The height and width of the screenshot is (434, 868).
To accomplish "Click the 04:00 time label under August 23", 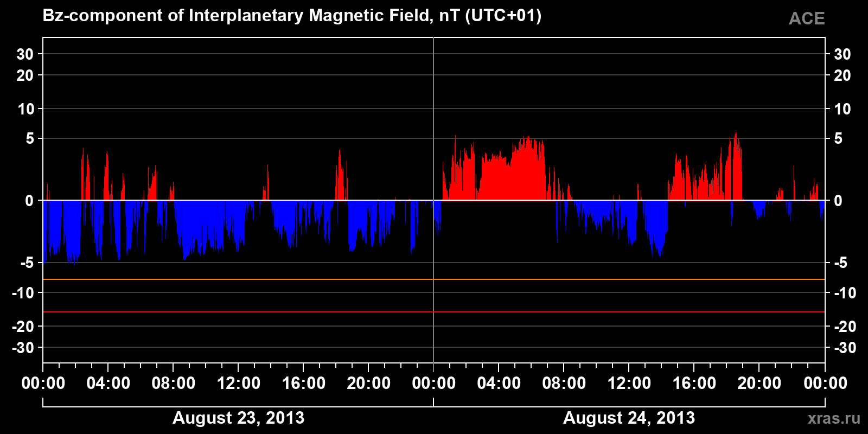I will coord(108,383).
